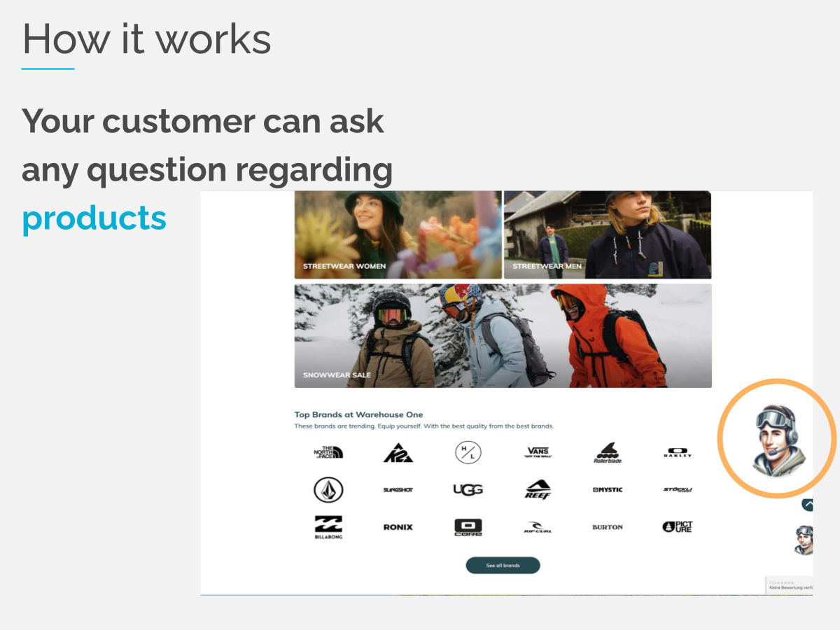Click the 'These brands are trending' description text
The height and width of the screenshot is (630, 840).
(423, 426)
